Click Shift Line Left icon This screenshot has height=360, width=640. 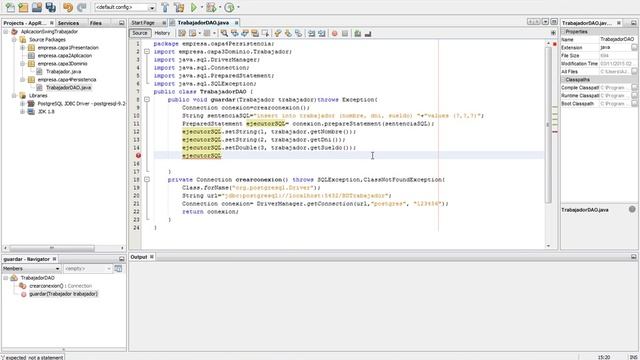(x=311, y=33)
